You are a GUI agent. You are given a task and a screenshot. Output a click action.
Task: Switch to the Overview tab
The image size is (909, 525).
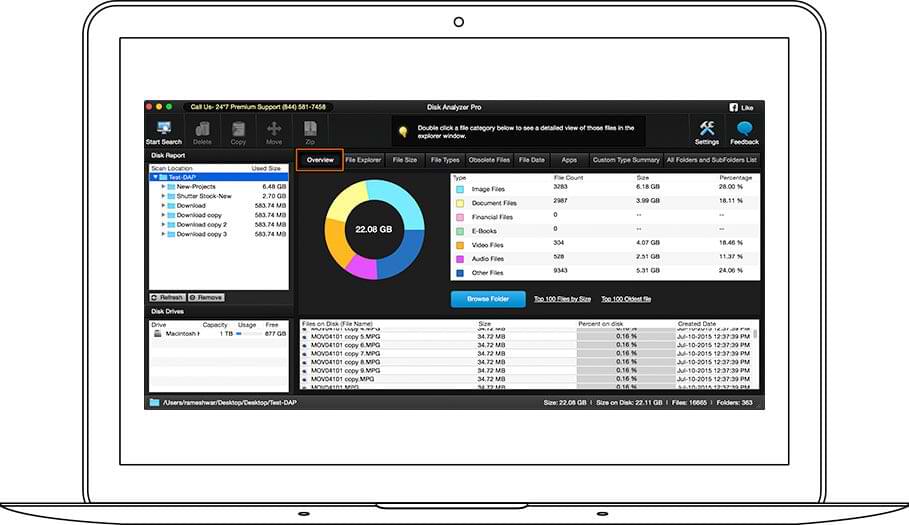(320, 160)
